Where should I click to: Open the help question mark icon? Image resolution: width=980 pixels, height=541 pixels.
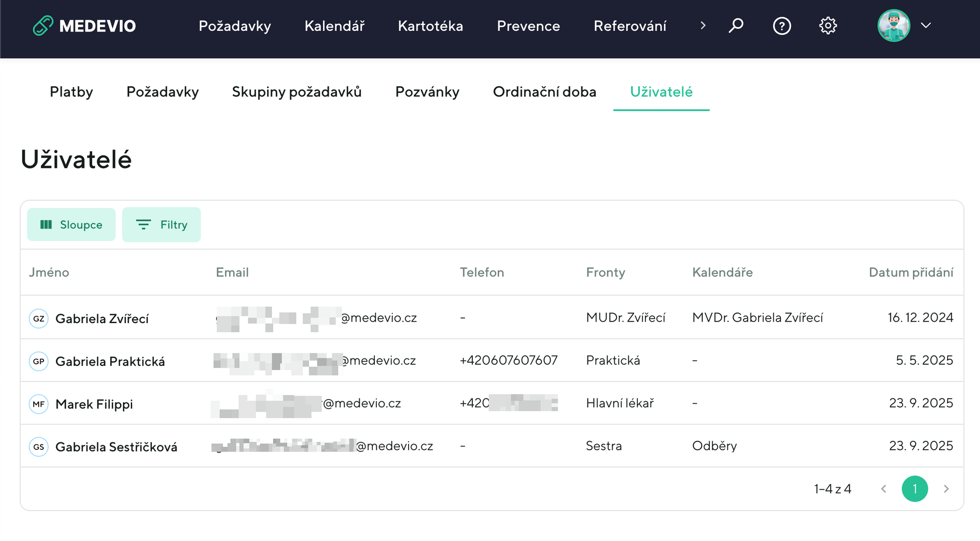click(782, 26)
